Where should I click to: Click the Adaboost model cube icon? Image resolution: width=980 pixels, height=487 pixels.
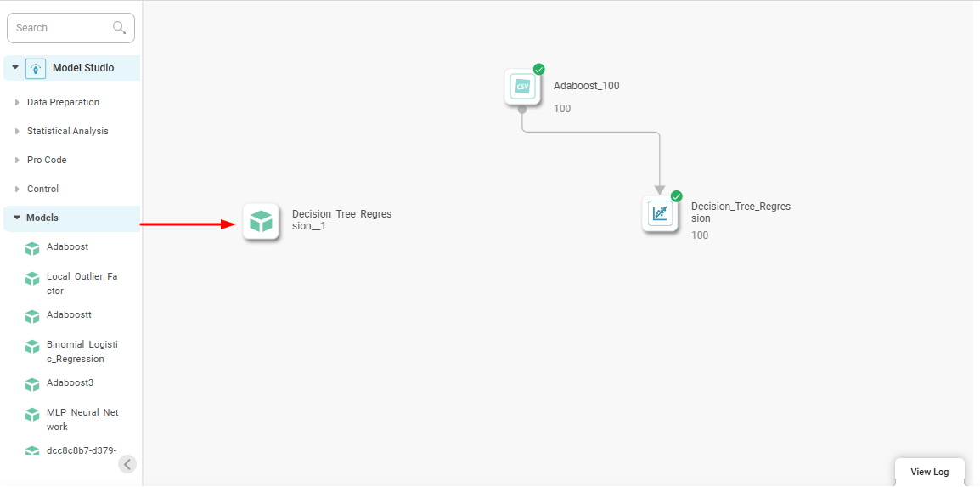click(32, 248)
